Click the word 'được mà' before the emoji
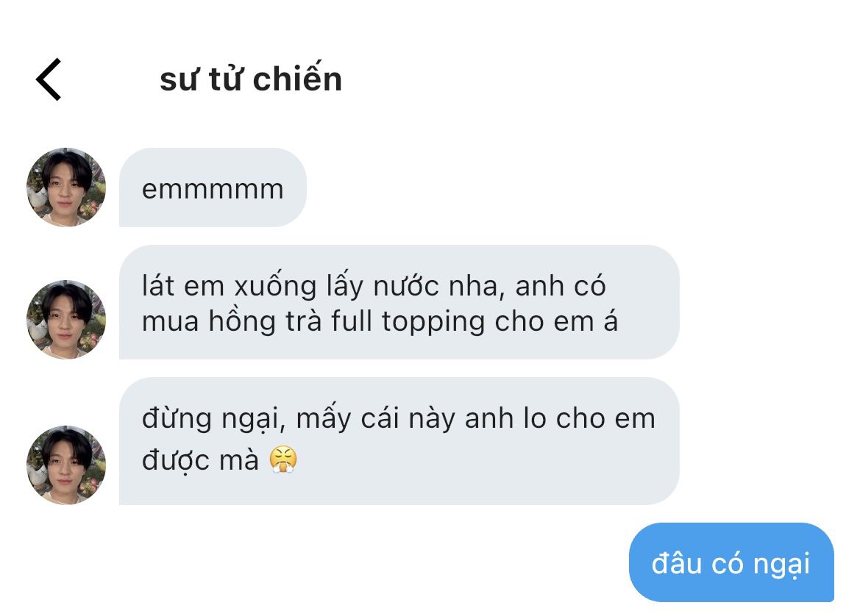The width and height of the screenshot is (860, 616). [x=200, y=460]
